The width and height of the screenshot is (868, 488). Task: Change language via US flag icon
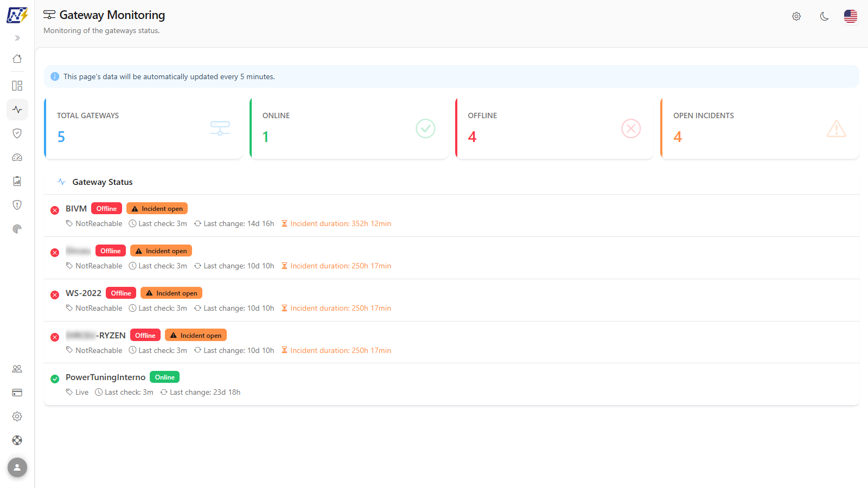[851, 16]
